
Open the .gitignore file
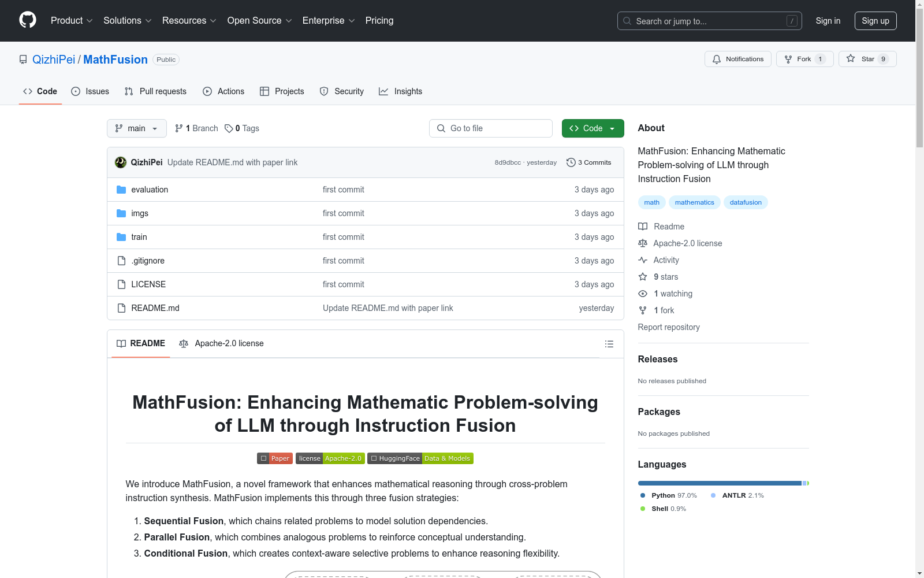coord(148,261)
